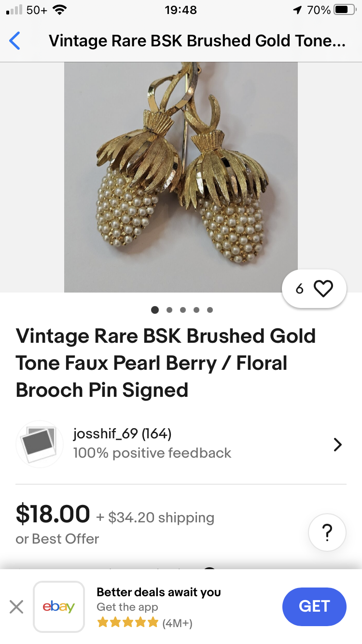
Task: Expand seller details chevron
Action: pyautogui.click(x=337, y=445)
